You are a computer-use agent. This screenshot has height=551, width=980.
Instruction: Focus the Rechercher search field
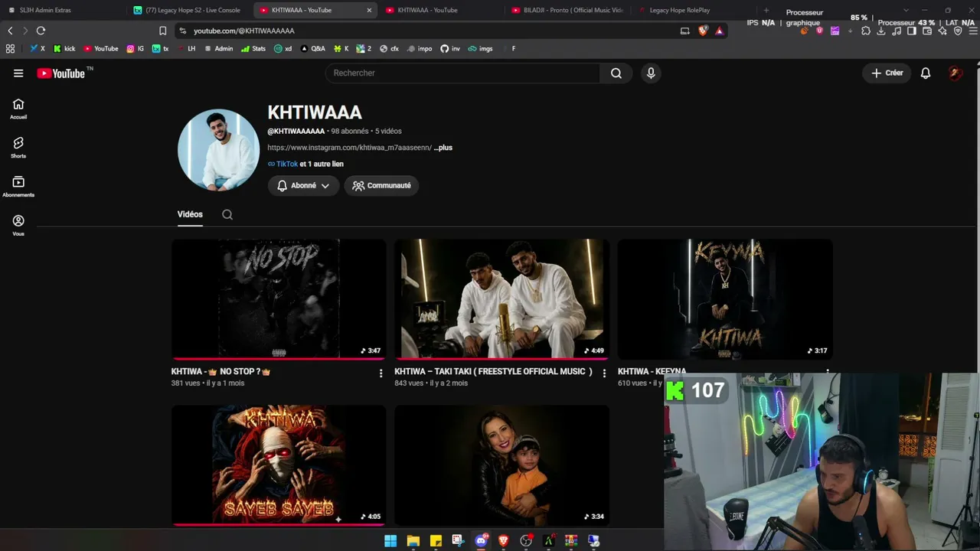pos(463,73)
